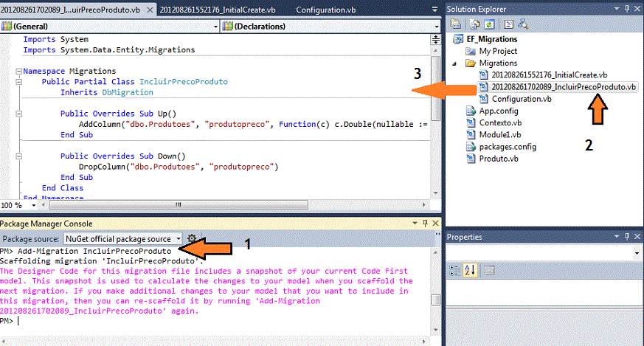Click the console vertical scrollbar thumb
The width and height of the screenshot is (644, 346).
(x=435, y=300)
